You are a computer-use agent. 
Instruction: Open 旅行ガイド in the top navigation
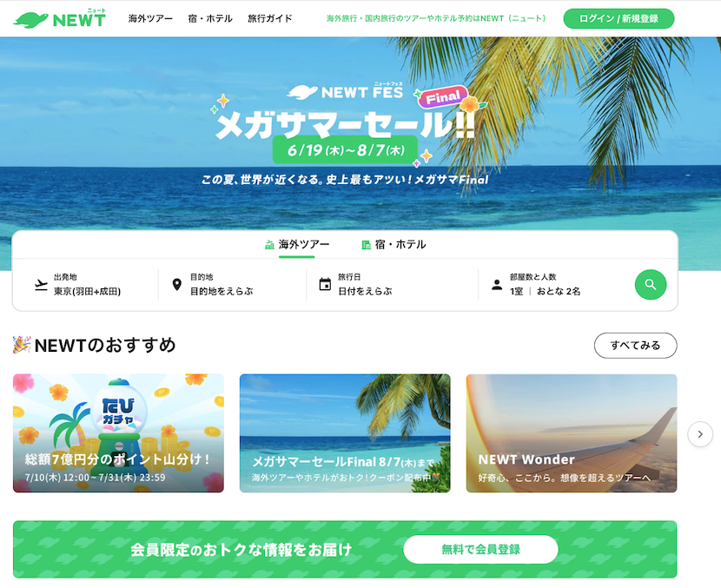pos(270,18)
